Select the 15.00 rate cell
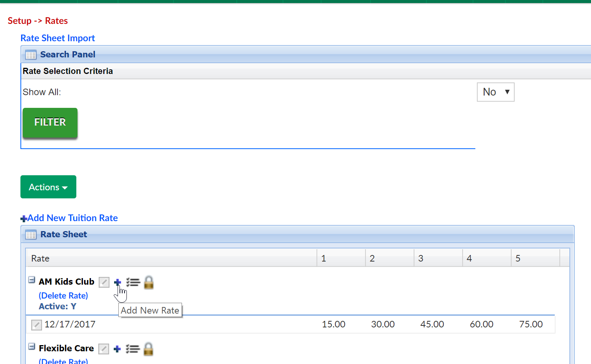The image size is (591, 364). point(333,324)
